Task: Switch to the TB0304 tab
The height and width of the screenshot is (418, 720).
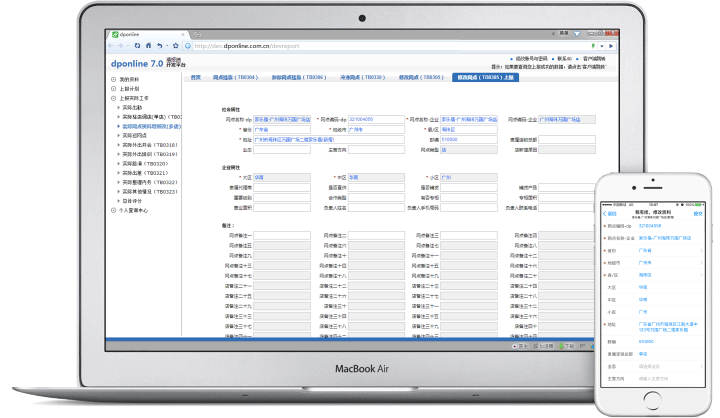Action: (235, 77)
